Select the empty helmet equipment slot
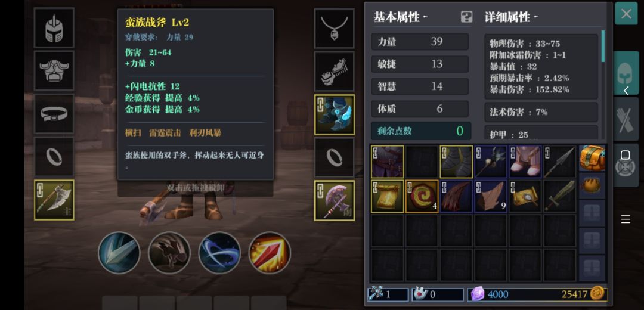This screenshot has height=310, width=644. 54,27
